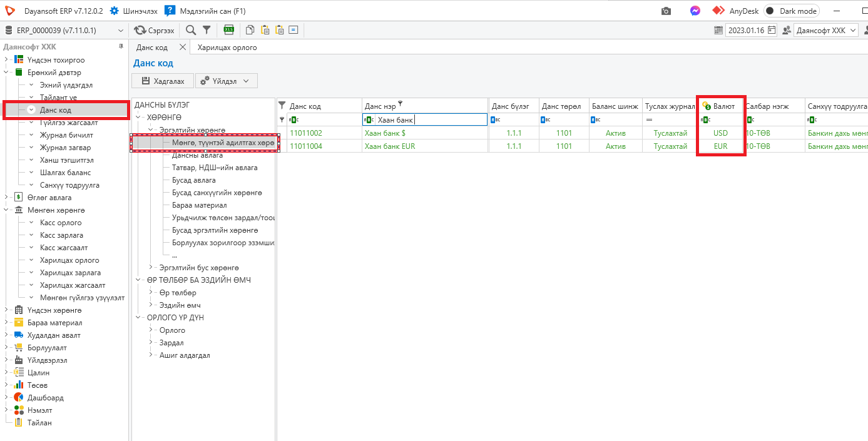
Task: Open the Даянсофт ХХК company dropdown
Action: [827, 30]
